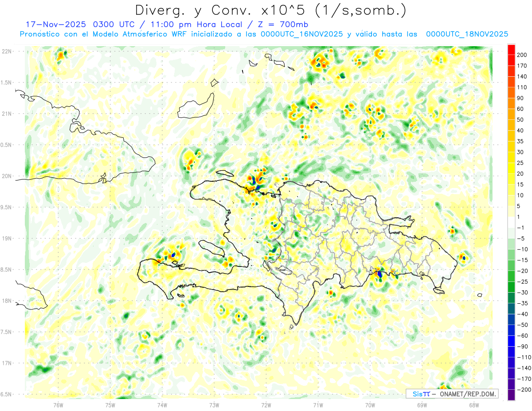This screenshot has height=411, width=532.
Task: Click the 68W longitude label
Action: [x=474, y=405]
